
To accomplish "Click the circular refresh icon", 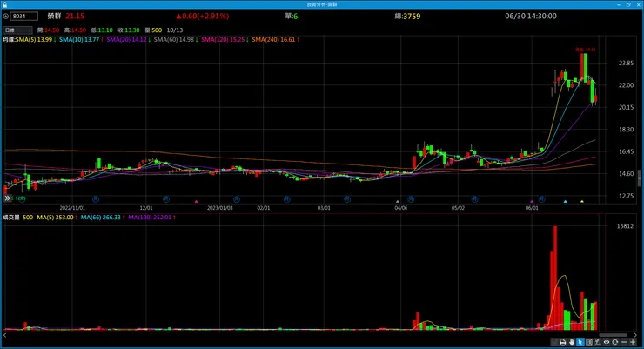I will pos(614,342).
